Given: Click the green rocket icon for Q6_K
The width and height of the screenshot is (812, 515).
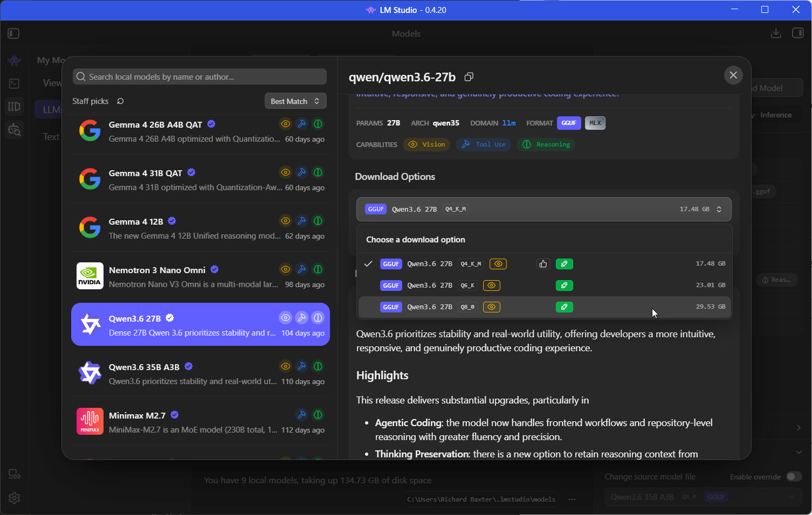Looking at the screenshot, I should pyautogui.click(x=564, y=286).
